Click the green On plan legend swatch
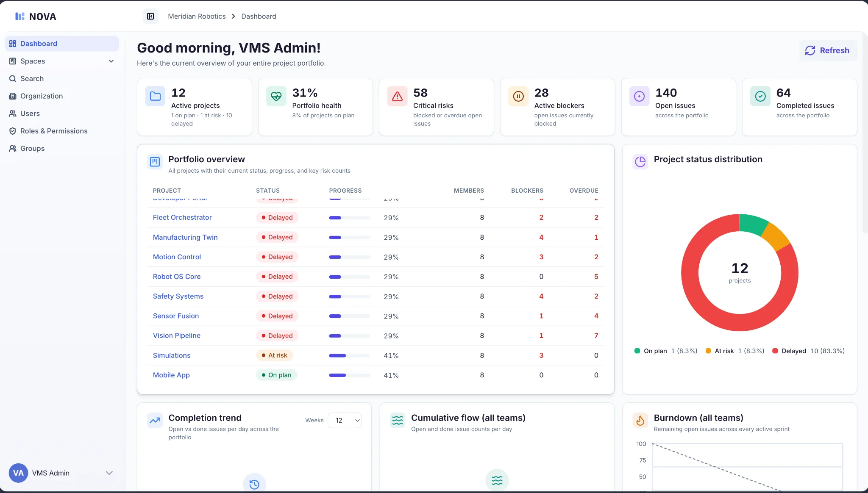This screenshot has width=868, height=493. pos(637,351)
